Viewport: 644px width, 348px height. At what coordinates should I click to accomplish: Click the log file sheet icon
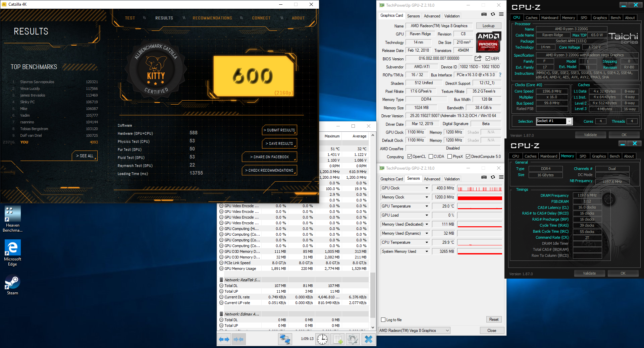pyautogui.click(x=338, y=339)
